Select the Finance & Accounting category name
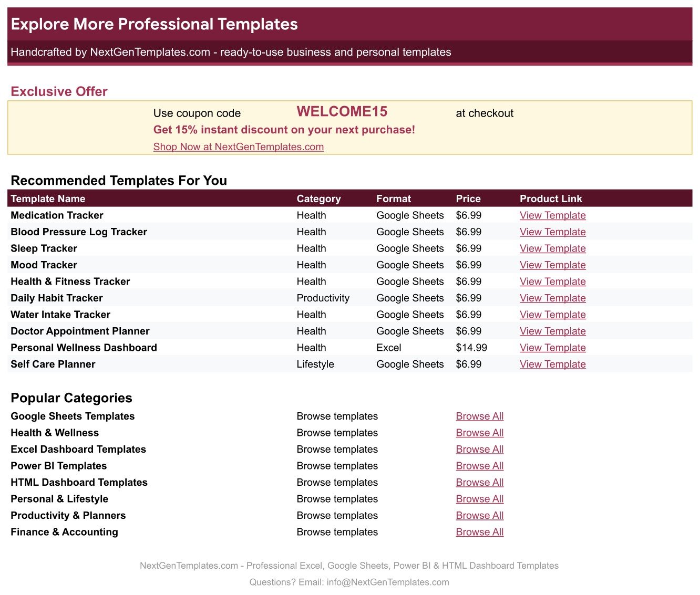700x595 pixels. [64, 532]
